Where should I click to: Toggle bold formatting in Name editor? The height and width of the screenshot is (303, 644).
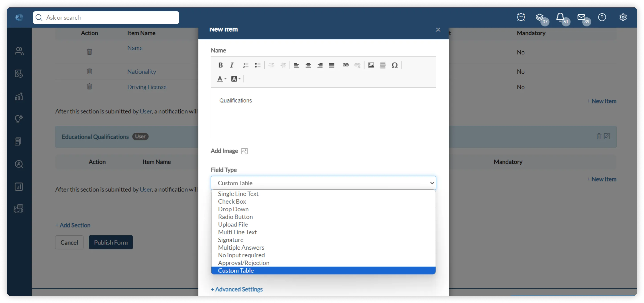click(220, 65)
